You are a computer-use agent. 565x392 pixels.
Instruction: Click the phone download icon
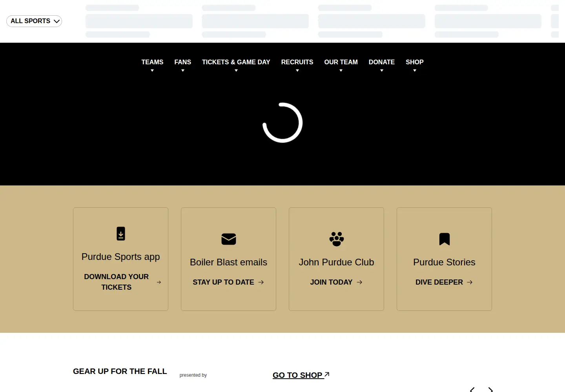[121, 234]
